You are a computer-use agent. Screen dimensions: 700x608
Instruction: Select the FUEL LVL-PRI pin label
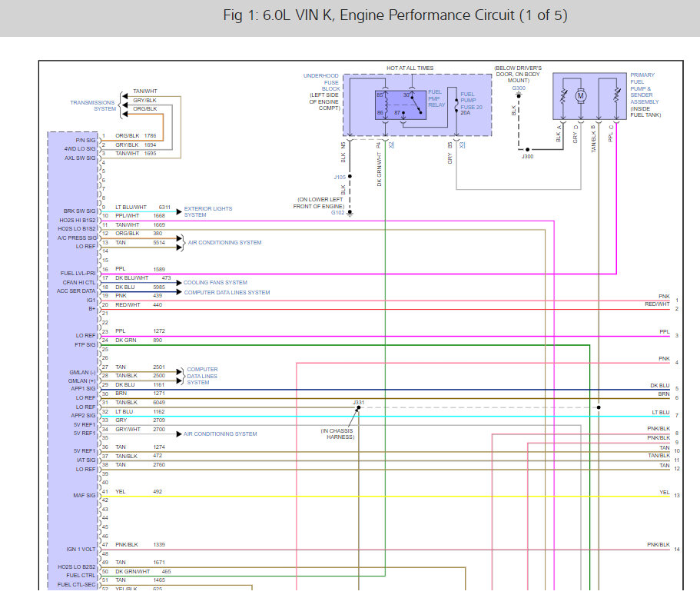(x=78, y=274)
